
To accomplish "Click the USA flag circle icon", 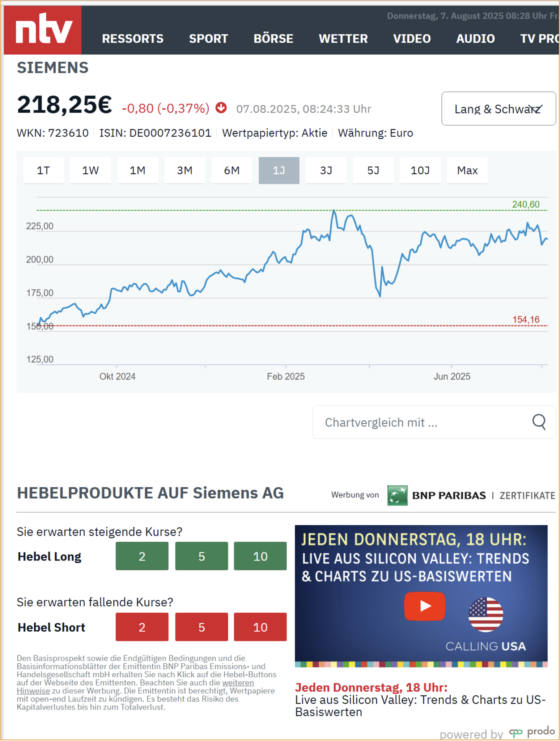I will click(485, 614).
